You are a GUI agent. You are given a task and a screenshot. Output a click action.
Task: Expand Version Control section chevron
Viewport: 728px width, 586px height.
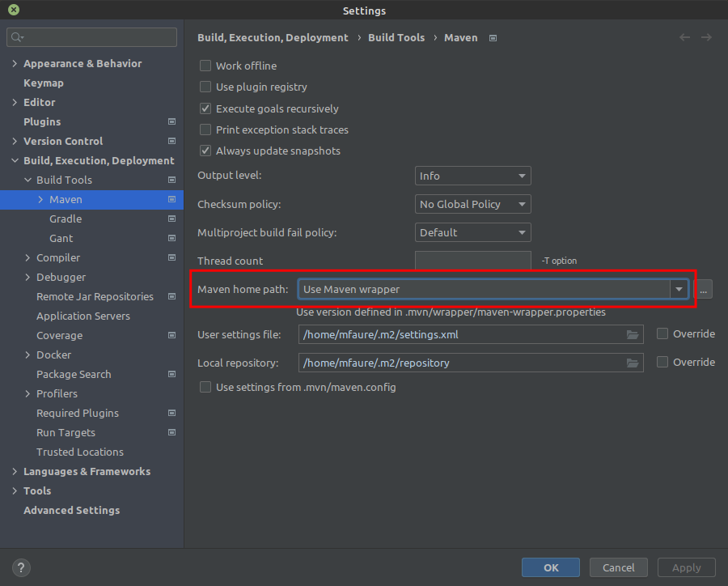(x=15, y=142)
